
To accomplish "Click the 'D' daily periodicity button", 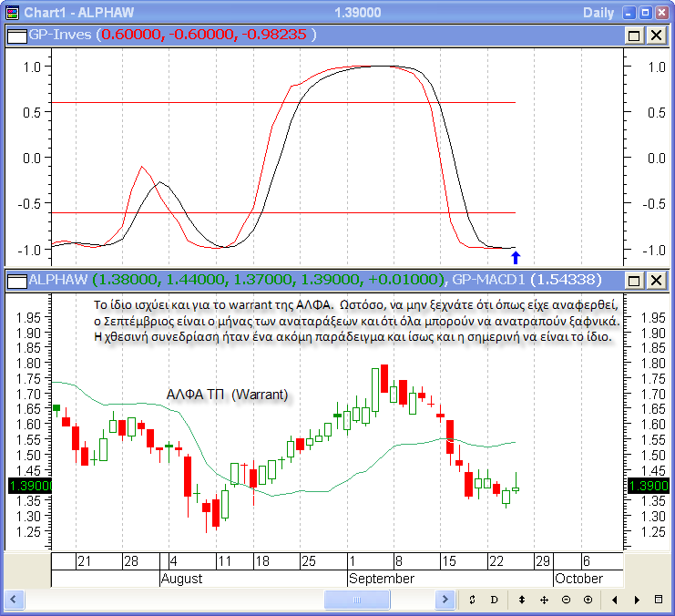I will coord(495,600).
